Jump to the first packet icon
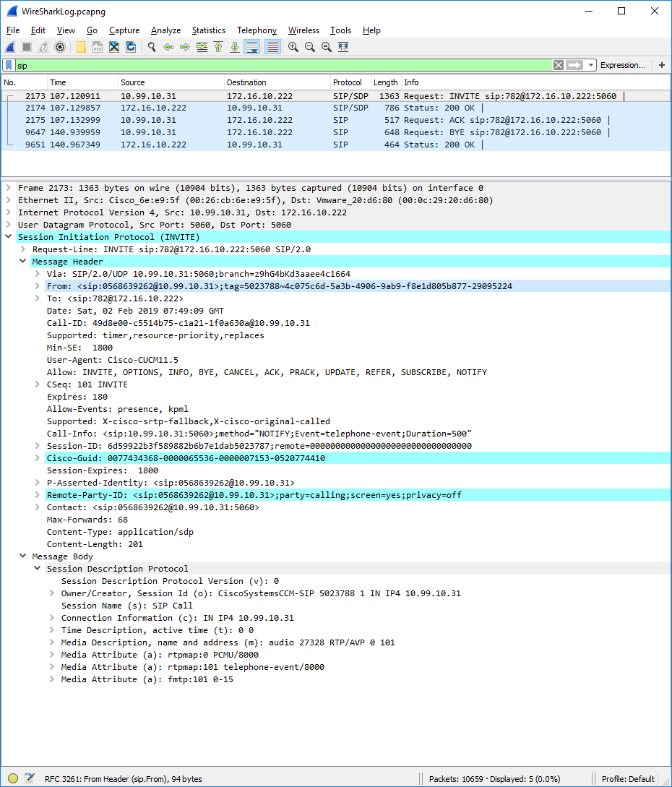Image resolution: width=672 pixels, height=787 pixels. (x=218, y=47)
